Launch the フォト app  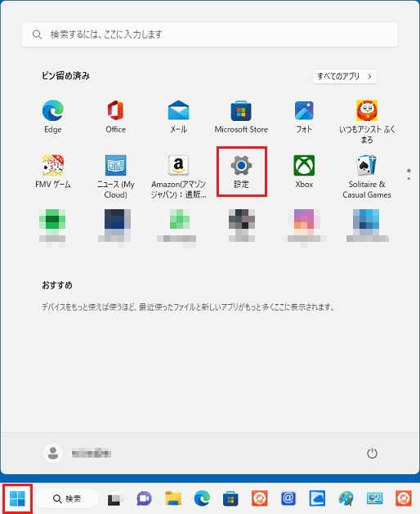[304, 116]
